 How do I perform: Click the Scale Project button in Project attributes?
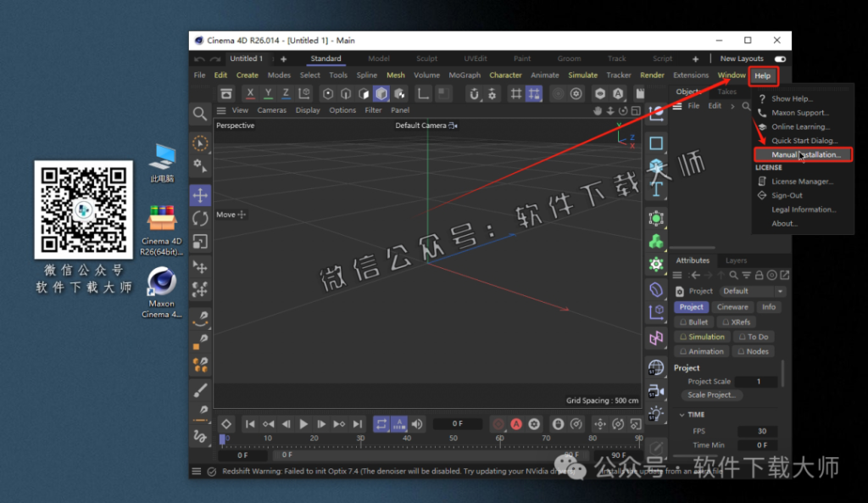pos(711,394)
